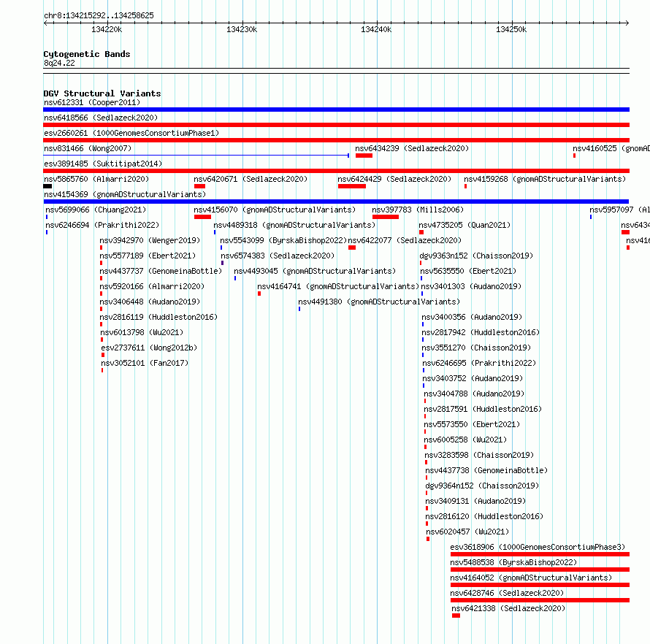Open nsv6418566 (Sedlazeck2020) variant
650x644 pixels.
(x=101, y=118)
